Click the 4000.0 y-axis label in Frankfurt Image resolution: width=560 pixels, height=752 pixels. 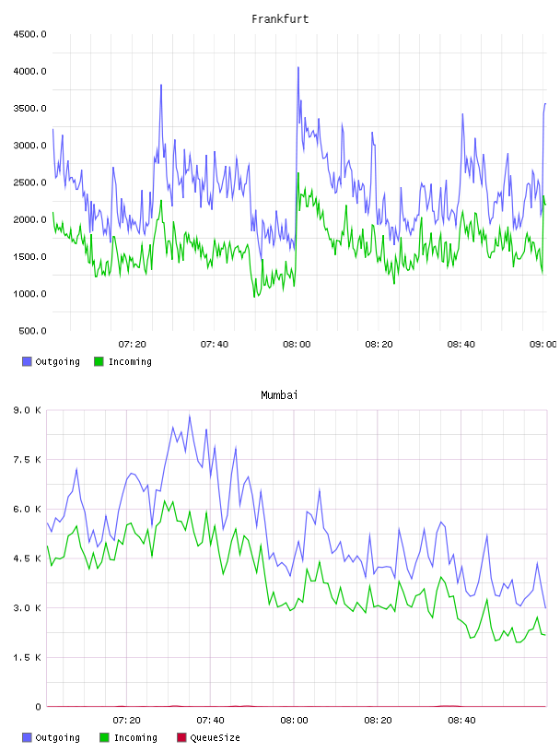point(29,72)
